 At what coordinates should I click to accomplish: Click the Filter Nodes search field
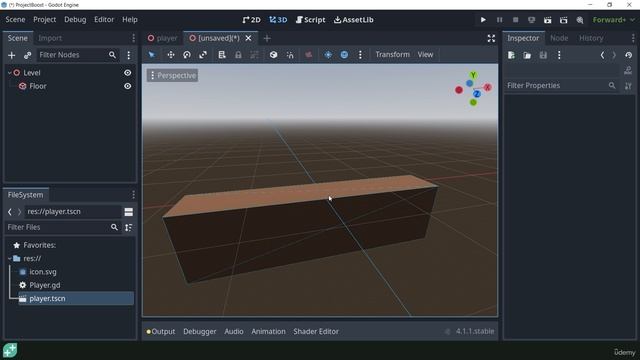click(77, 55)
